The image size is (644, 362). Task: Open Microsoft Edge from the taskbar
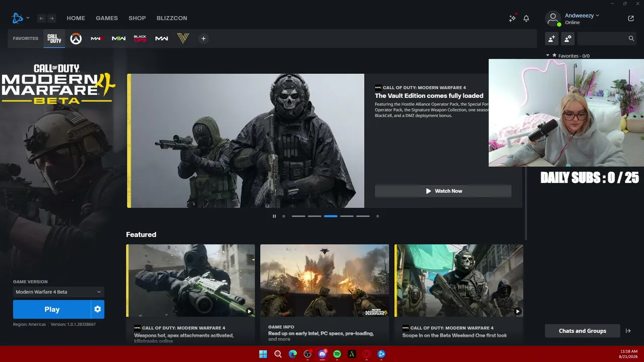[293, 354]
